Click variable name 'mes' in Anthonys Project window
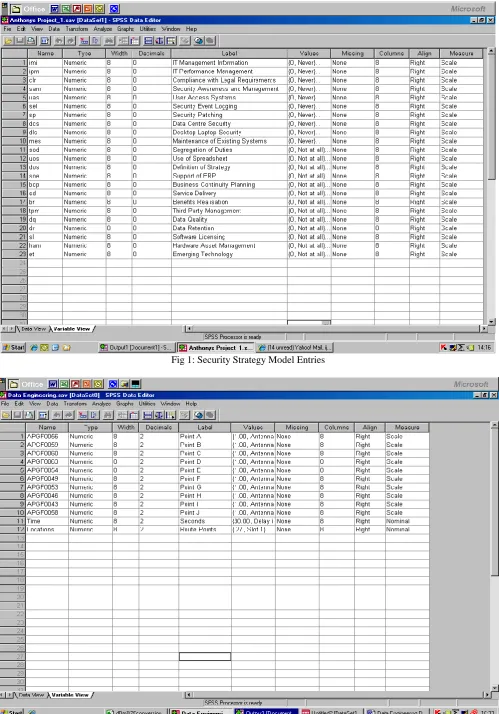 [x=45, y=141]
